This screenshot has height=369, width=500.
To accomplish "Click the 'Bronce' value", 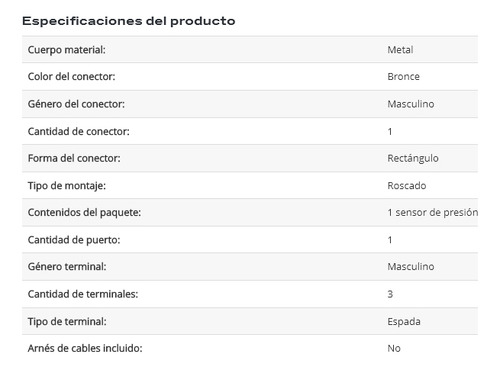I will (x=403, y=76).
